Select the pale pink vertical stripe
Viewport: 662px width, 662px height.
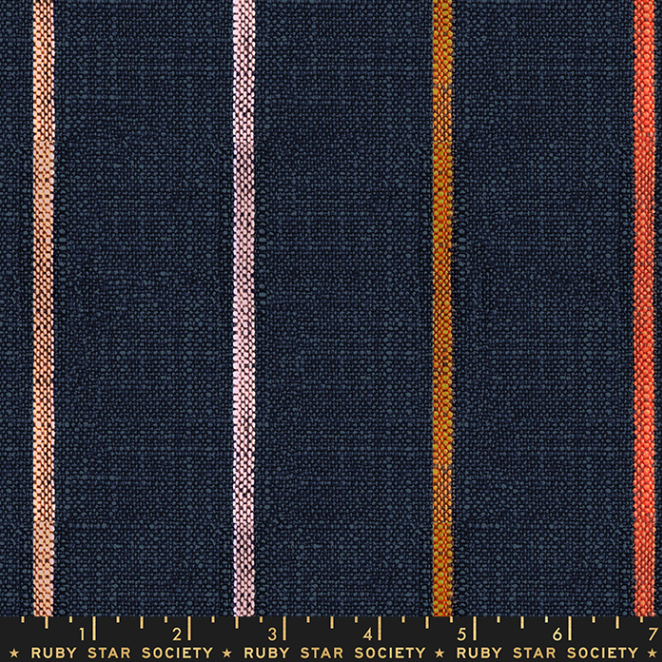(x=244, y=300)
